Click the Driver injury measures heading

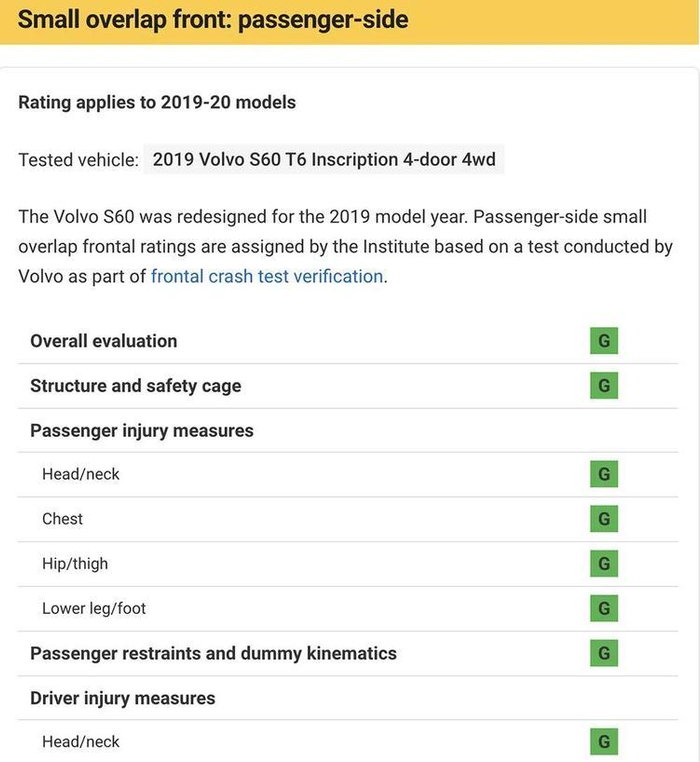pos(122,698)
